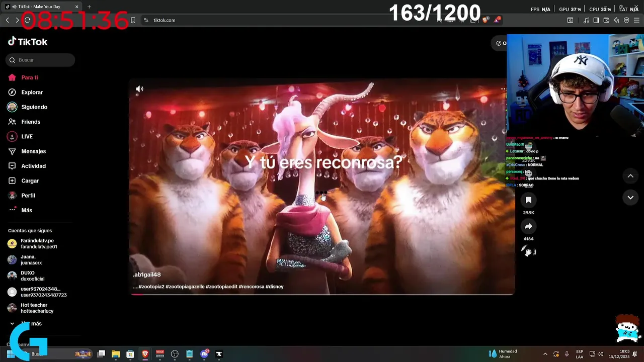
Task: Open the #rencorosa hashtag
Action: [251, 287]
